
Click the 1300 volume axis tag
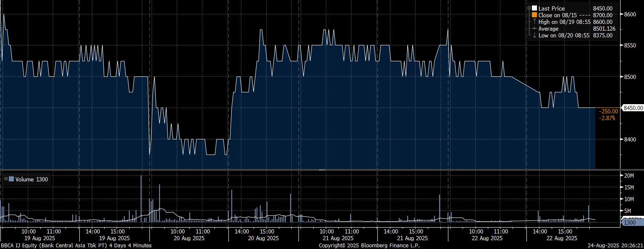click(631, 223)
